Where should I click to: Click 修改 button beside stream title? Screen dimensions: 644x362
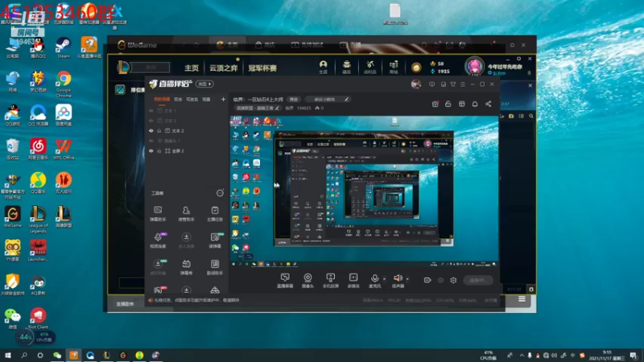(294, 99)
